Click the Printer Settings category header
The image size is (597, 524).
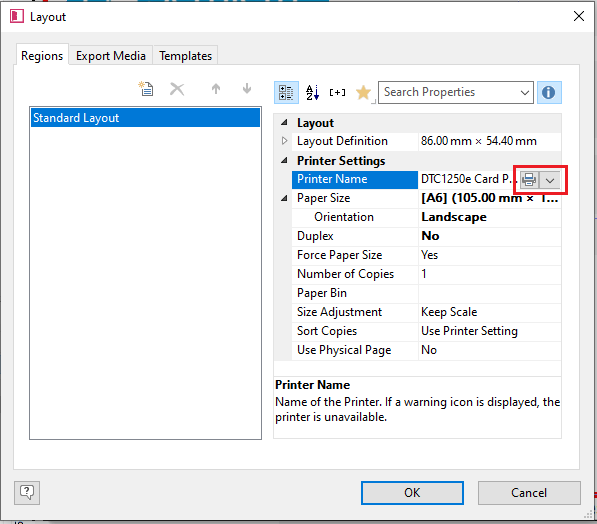[x=341, y=161]
